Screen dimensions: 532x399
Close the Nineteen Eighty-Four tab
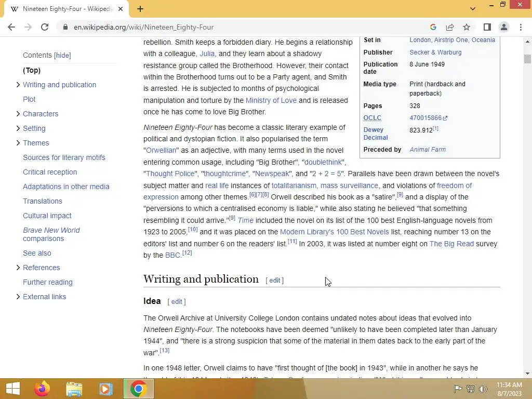(121, 9)
